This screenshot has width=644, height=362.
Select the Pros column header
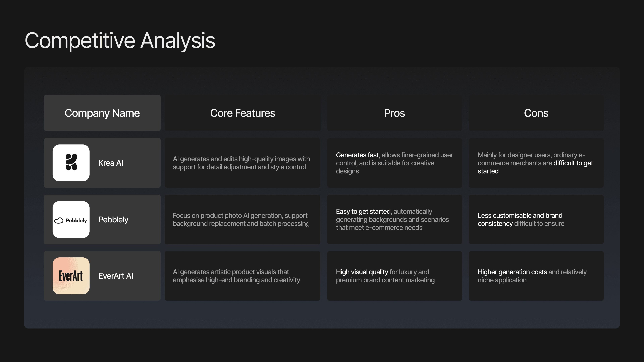point(394,113)
